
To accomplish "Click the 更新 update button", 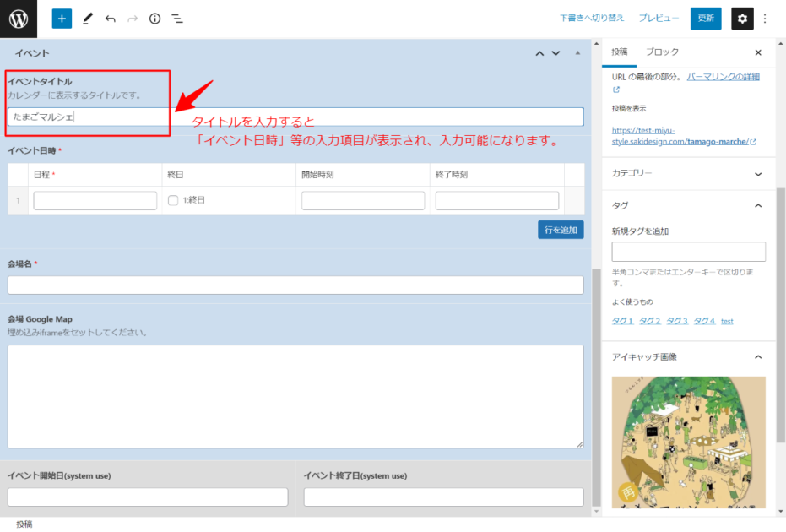I will tap(706, 19).
